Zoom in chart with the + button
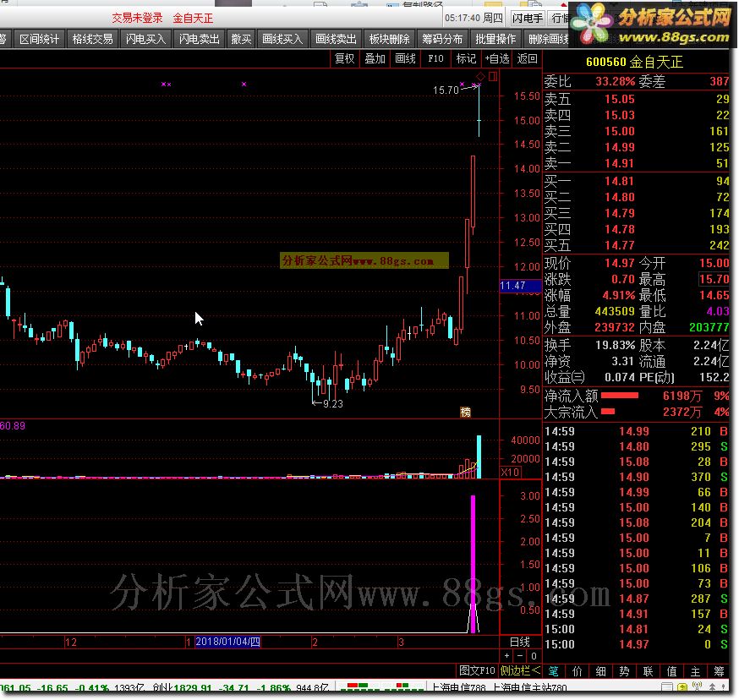This screenshot has width=739, height=700. coord(506,656)
